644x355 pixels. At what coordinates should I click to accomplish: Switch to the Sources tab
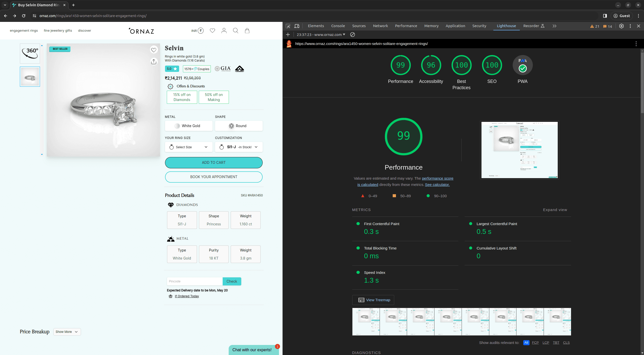(x=359, y=26)
